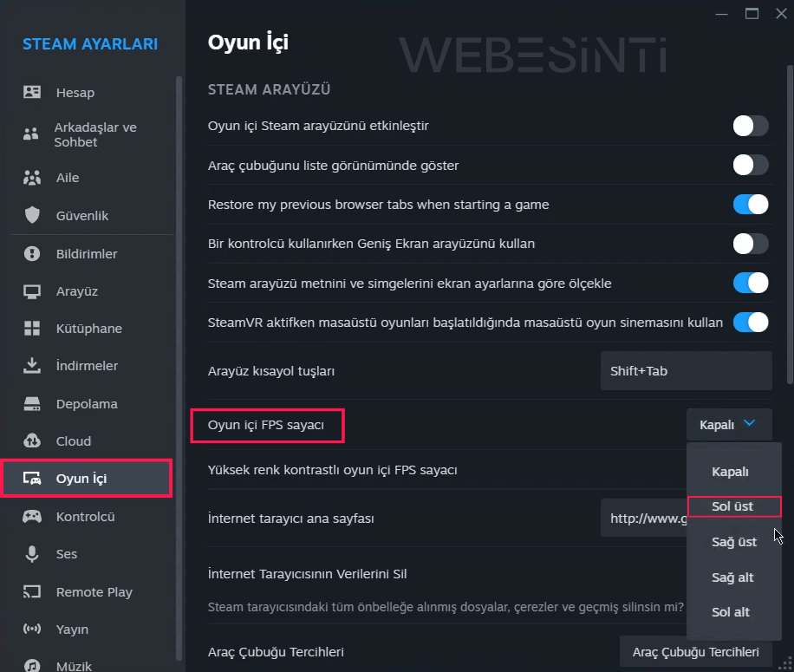Choose Sağ alt FPS position
Image resolution: width=794 pixels, height=672 pixels.
(732, 577)
